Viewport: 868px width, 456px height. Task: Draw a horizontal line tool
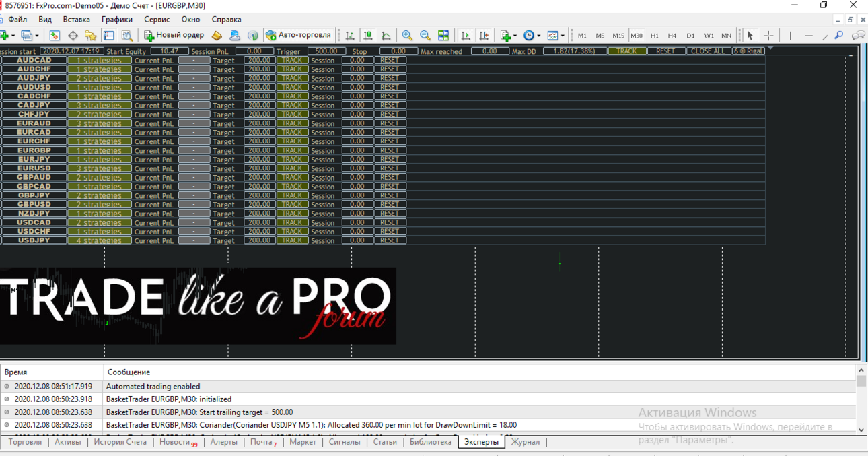[x=809, y=36]
